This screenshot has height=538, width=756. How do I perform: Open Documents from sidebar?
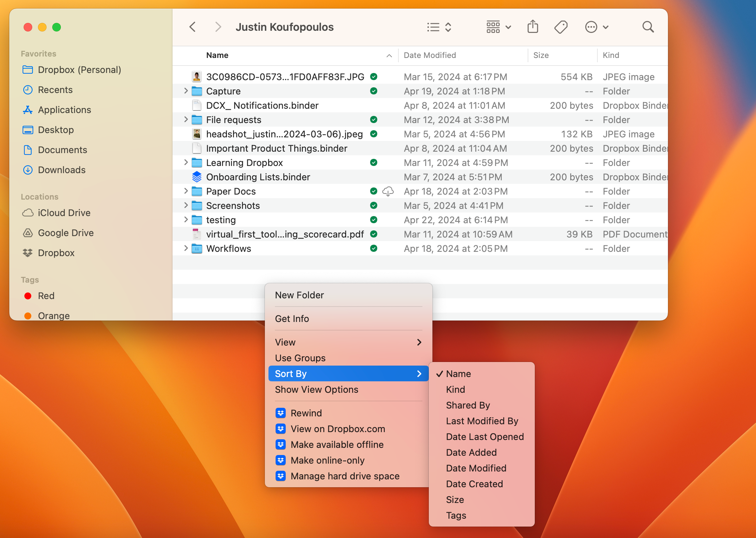point(55,150)
